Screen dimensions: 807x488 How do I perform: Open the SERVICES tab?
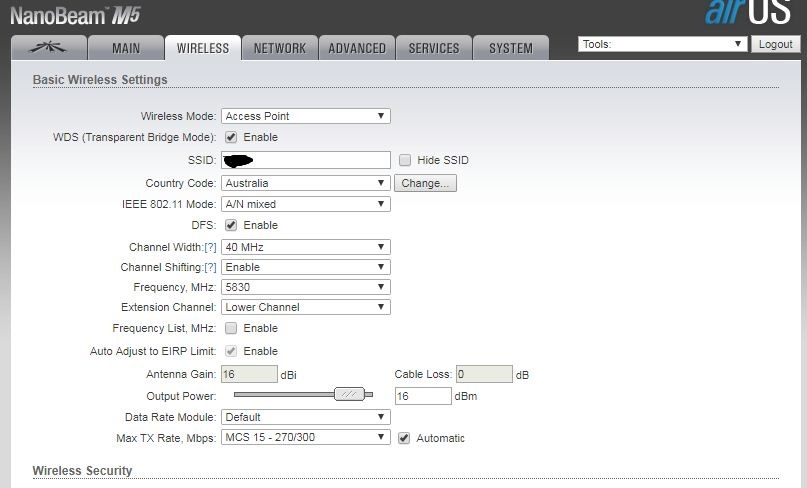(x=434, y=48)
